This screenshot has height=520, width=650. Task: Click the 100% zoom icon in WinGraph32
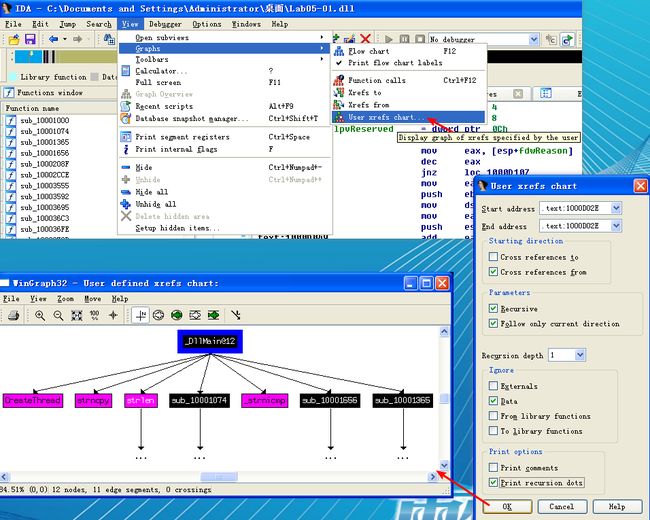point(95,316)
